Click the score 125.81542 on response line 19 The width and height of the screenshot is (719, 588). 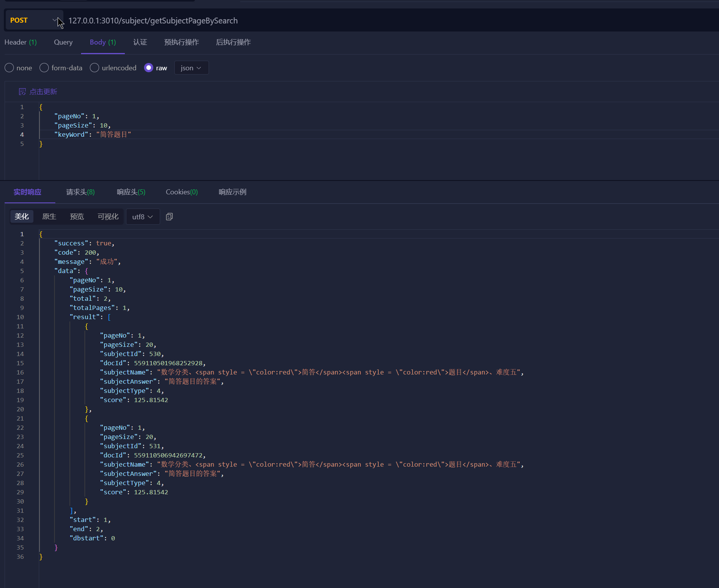point(151,400)
